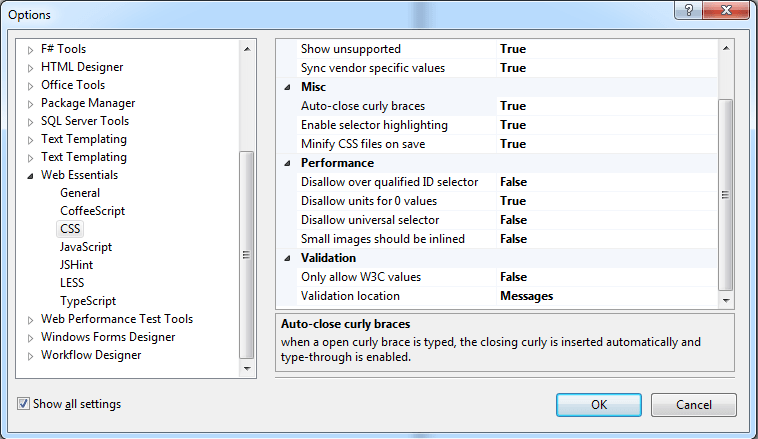Select the Validation location Messages value
758x439 pixels.
tap(607, 296)
